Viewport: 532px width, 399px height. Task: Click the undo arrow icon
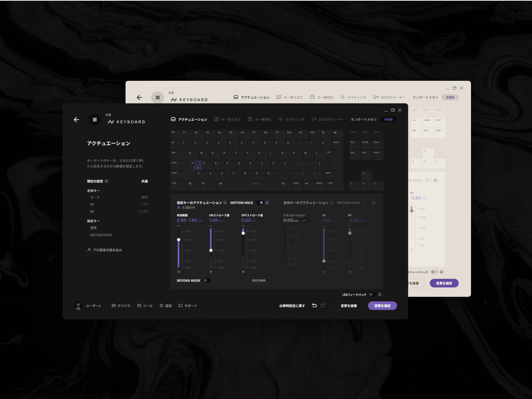pyautogui.click(x=314, y=305)
